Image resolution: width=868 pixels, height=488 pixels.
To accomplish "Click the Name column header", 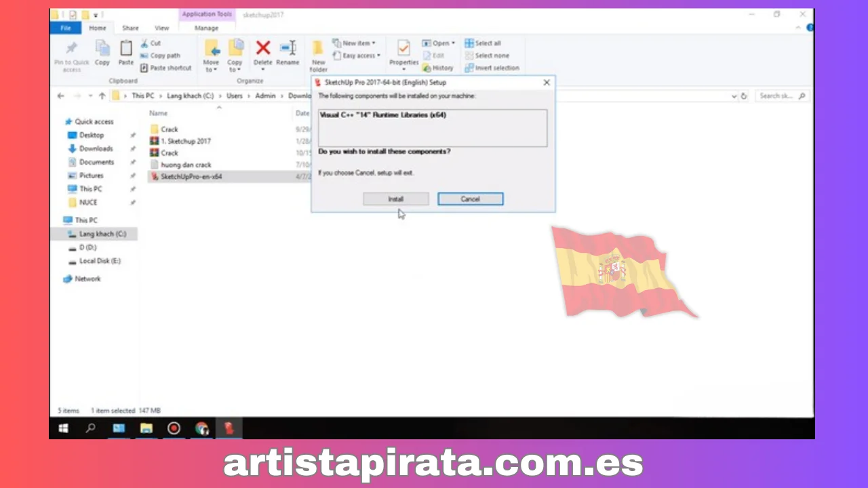I will pyautogui.click(x=159, y=113).
